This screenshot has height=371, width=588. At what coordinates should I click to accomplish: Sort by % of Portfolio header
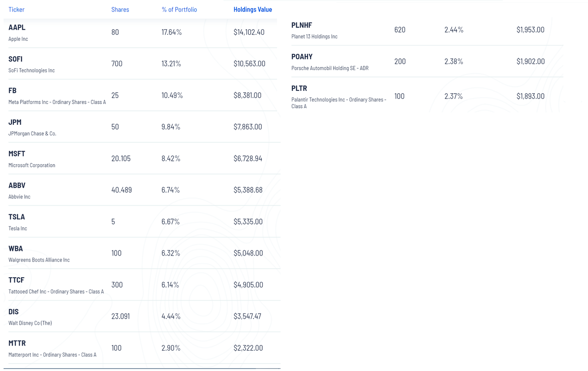(x=179, y=9)
